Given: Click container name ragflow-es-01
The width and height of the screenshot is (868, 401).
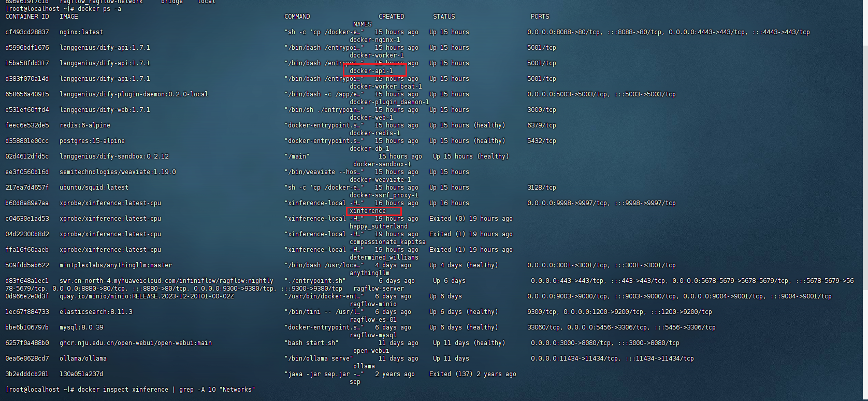Looking at the screenshot, I should (x=373, y=320).
